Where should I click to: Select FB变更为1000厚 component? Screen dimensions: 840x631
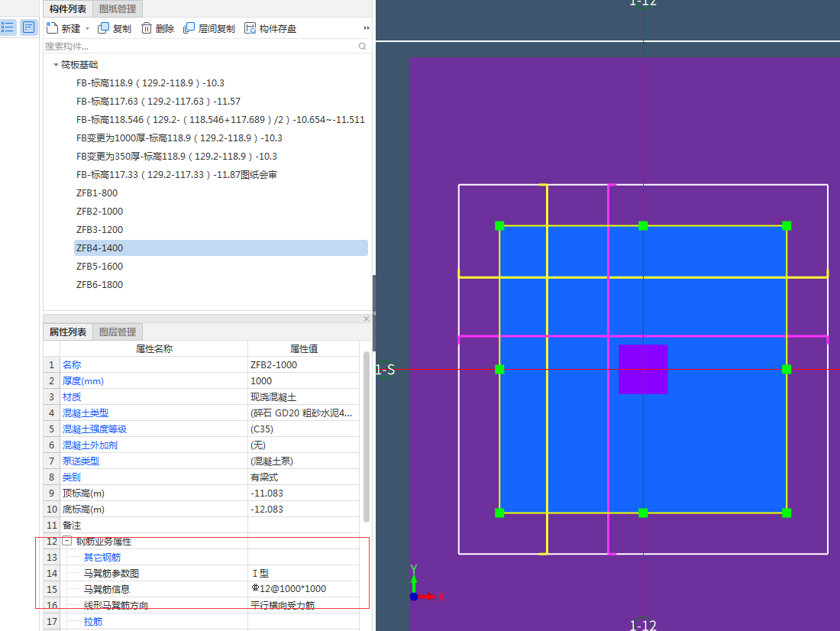coord(179,138)
